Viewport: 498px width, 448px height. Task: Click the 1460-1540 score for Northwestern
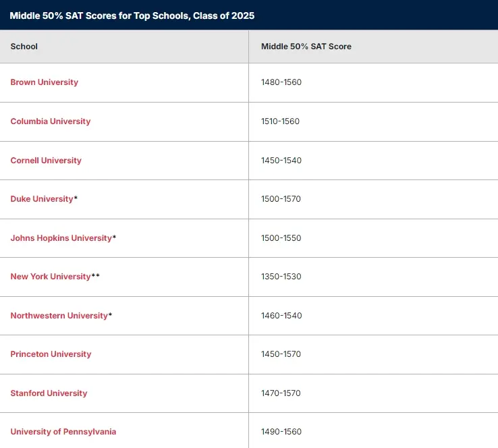pyautogui.click(x=281, y=316)
